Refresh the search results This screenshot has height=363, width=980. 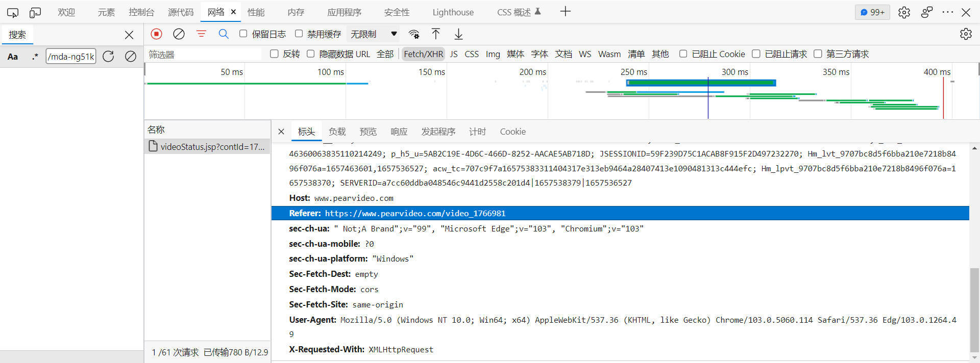point(108,57)
